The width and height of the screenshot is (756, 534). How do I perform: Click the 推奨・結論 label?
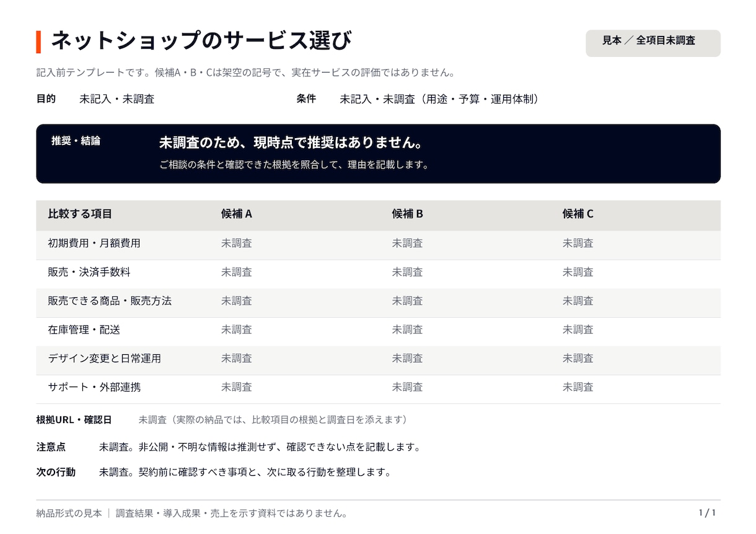pyautogui.click(x=76, y=141)
